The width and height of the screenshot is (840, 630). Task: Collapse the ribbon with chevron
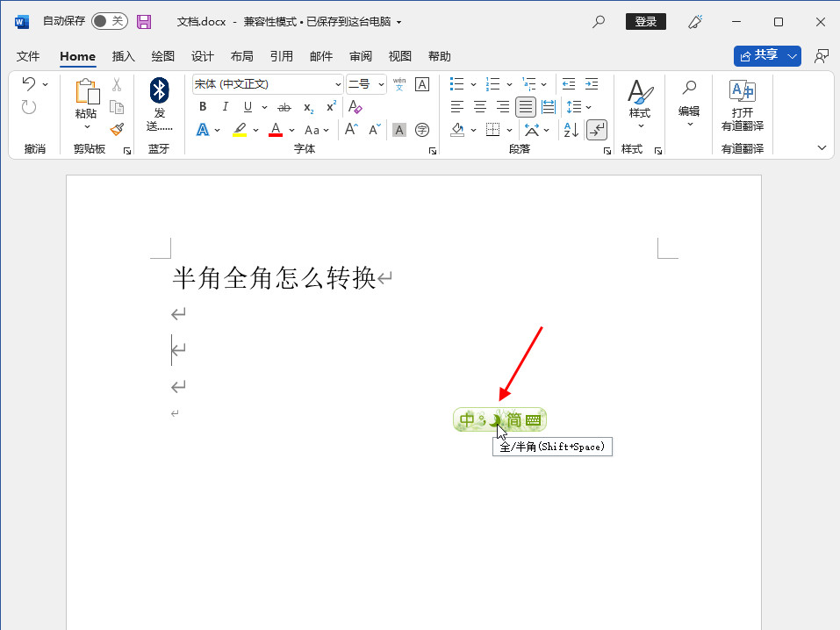(822, 148)
